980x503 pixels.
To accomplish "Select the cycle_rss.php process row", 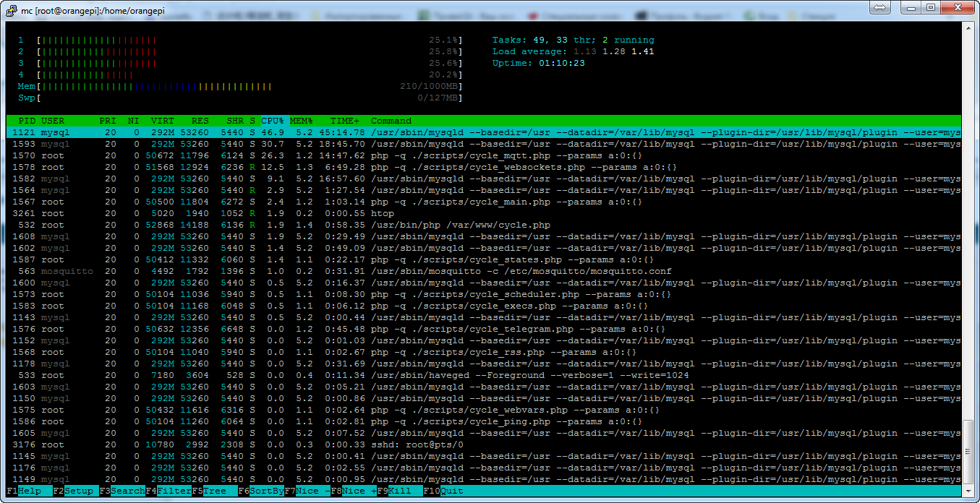I will pyautogui.click(x=484, y=352).
